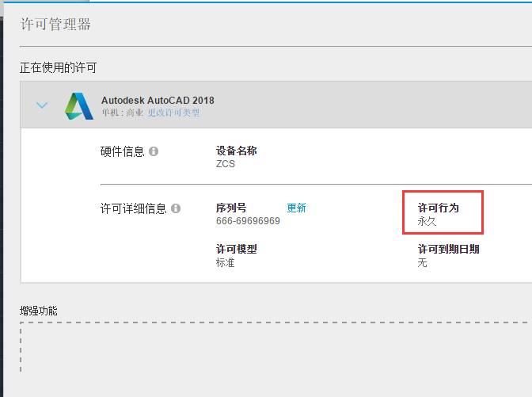Screen dimensions: 532x397
Task: Click the 标准 value under 许可模型
Action: pos(226,262)
